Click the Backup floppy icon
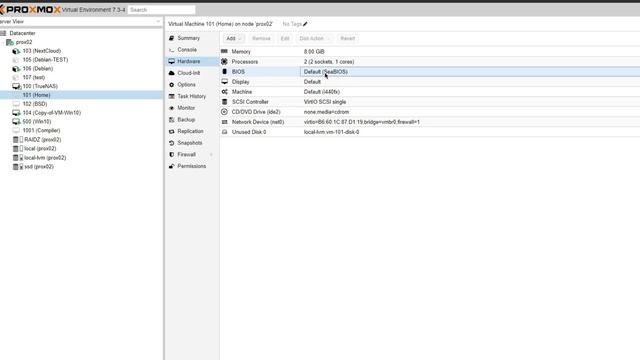Screen dimensions: 640x360 pyautogui.click(x=171, y=120)
